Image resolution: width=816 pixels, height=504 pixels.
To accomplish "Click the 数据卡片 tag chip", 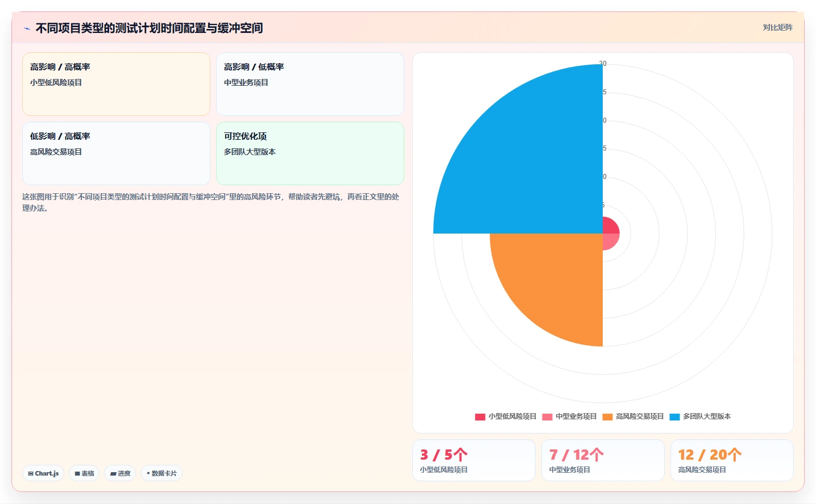I will pos(161,473).
